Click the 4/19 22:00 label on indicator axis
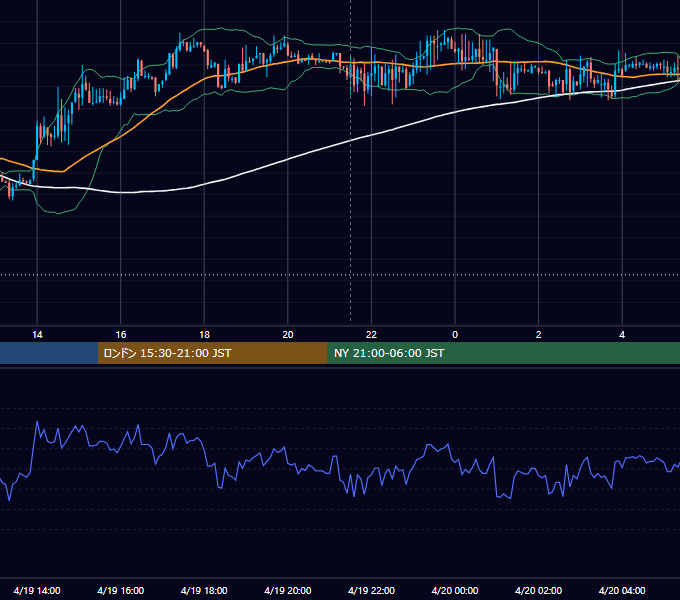The width and height of the screenshot is (680, 600). pyautogui.click(x=371, y=590)
